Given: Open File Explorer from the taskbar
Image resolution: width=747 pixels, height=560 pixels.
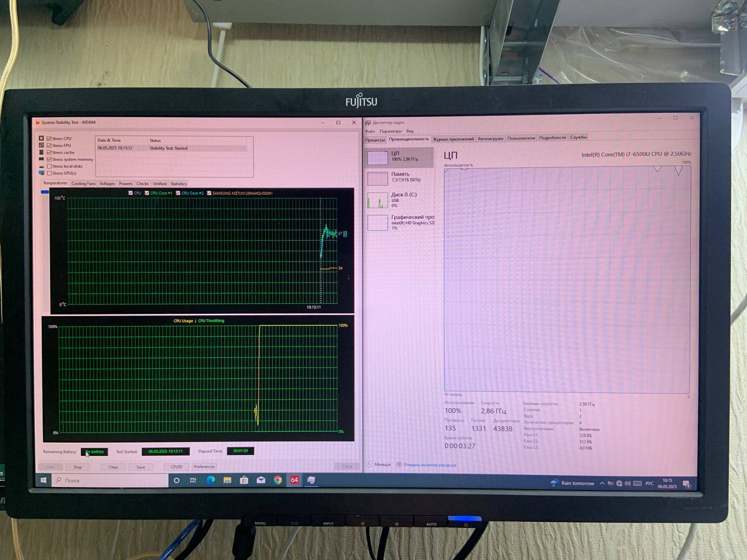Looking at the screenshot, I should coord(227,480).
